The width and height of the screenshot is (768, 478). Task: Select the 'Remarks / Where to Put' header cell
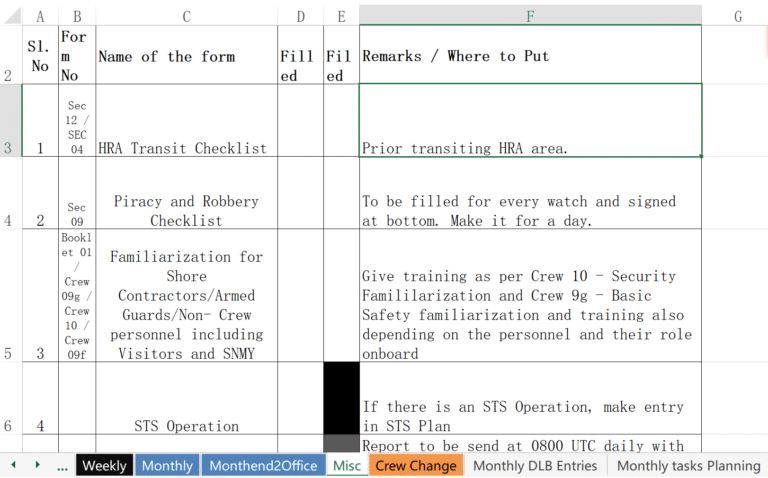tap(530, 56)
